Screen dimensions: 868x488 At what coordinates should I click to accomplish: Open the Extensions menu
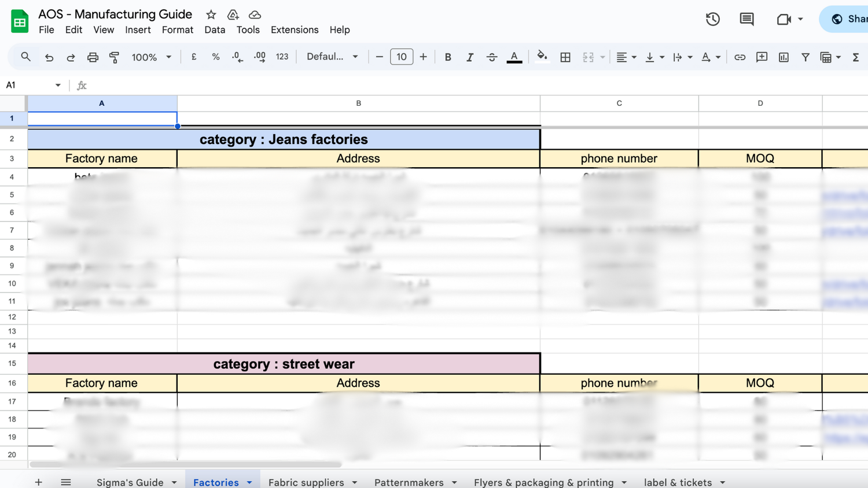[x=294, y=29]
